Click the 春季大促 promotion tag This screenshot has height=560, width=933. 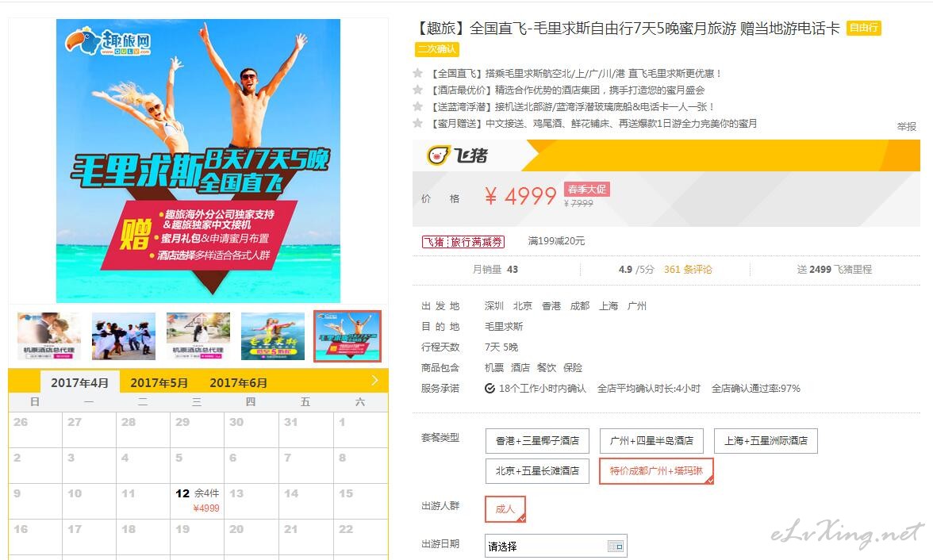tap(587, 190)
